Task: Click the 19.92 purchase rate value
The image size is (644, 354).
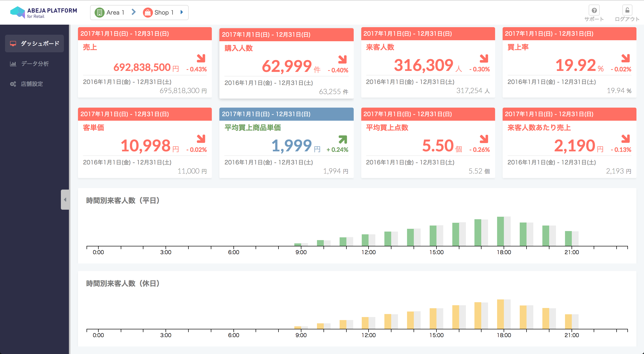Action: 576,65
